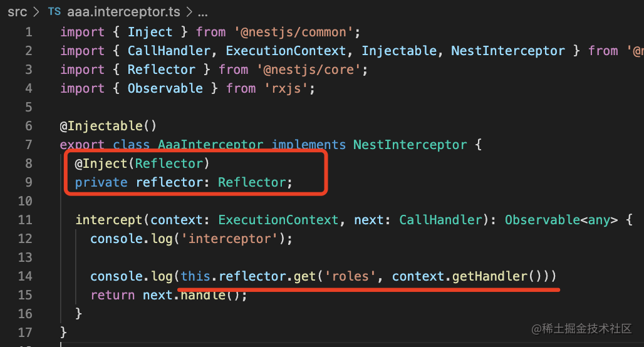Open the src folder breadcrumb
This screenshot has height=347, width=644.
click(17, 12)
